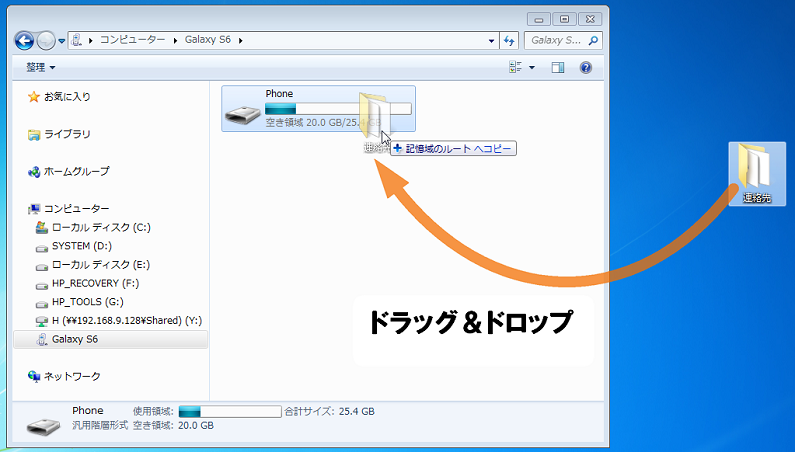Select ローカル ディスク (E:) drive
The image size is (795, 452).
[101, 265]
